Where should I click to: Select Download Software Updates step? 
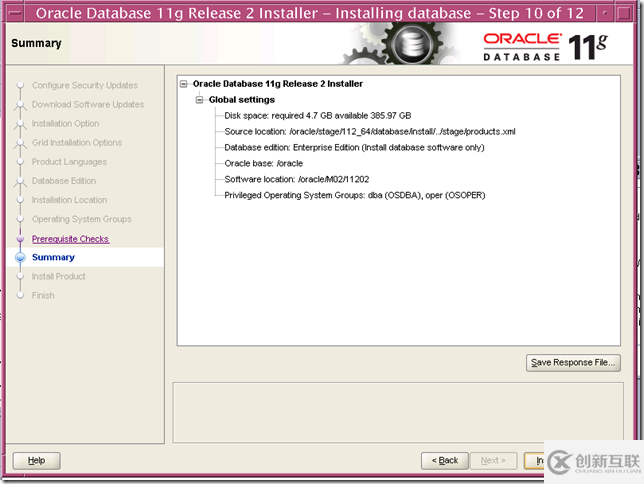pos(88,104)
